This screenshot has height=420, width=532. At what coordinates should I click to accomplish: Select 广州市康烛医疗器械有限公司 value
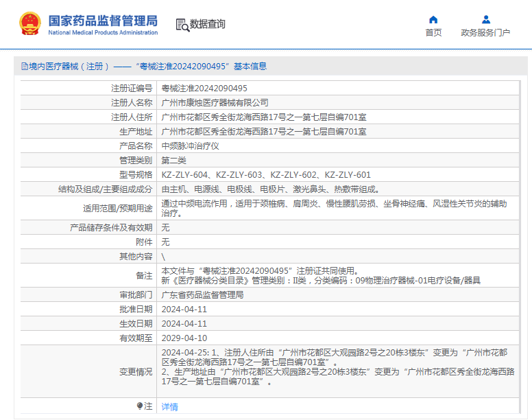pyautogui.click(x=215, y=102)
